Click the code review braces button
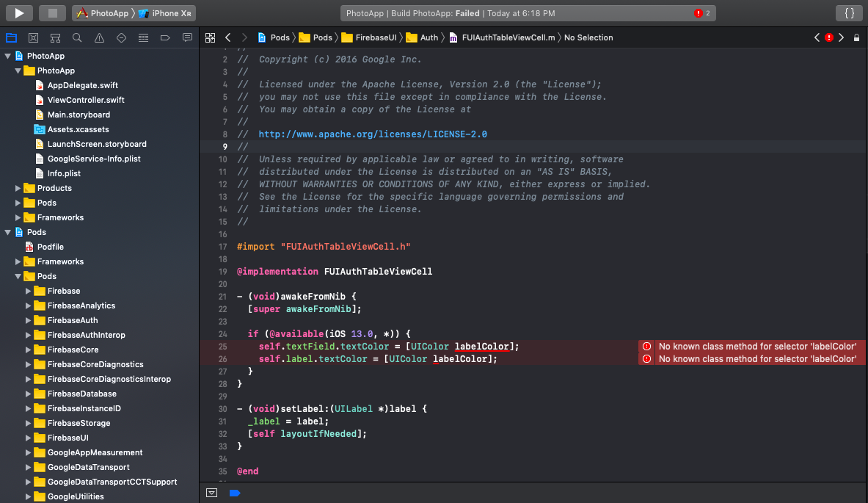Viewport: 868px width, 503px height. click(x=849, y=13)
